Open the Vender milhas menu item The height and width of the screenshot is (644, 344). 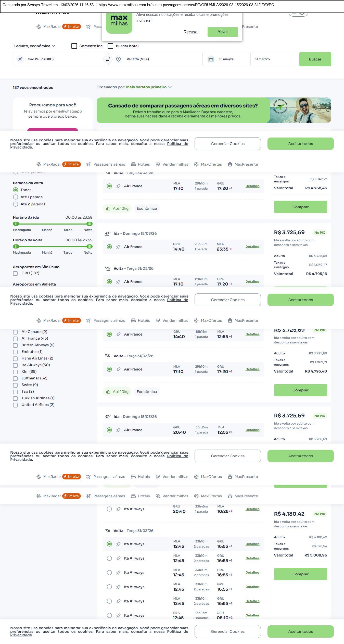click(172, 164)
